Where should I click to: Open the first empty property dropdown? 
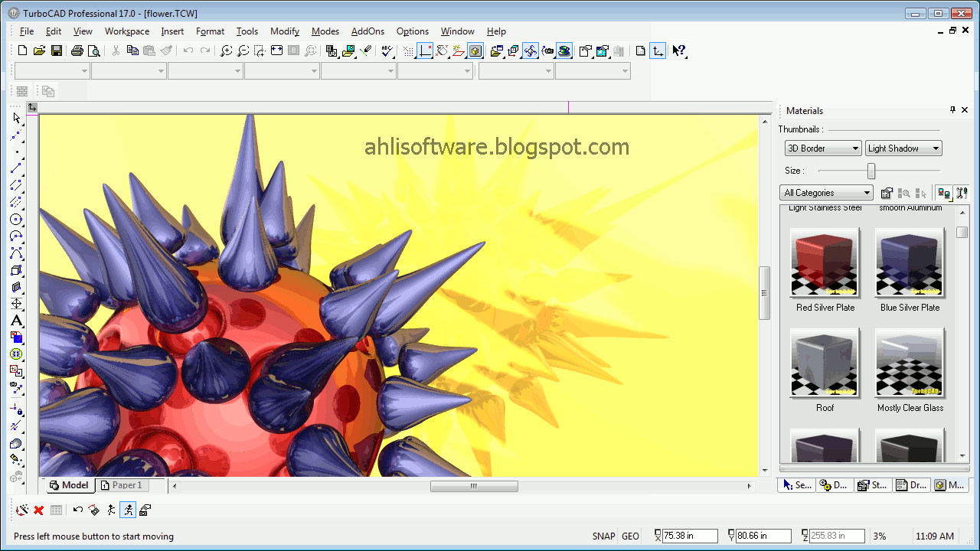(x=52, y=71)
